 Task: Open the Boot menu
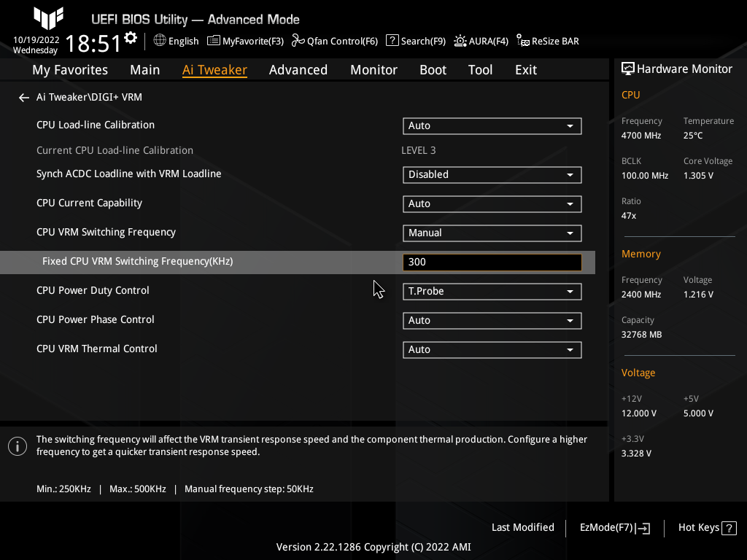click(x=433, y=69)
